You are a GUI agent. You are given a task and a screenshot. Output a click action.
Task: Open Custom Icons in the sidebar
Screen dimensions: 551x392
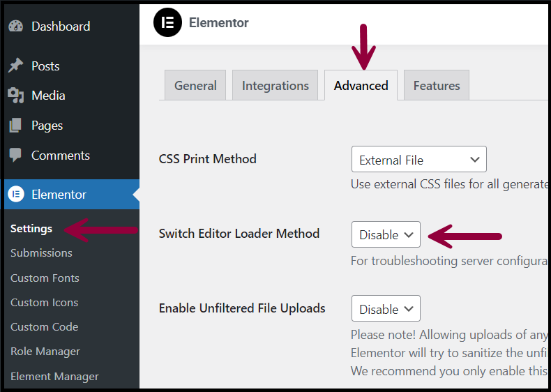tap(44, 302)
